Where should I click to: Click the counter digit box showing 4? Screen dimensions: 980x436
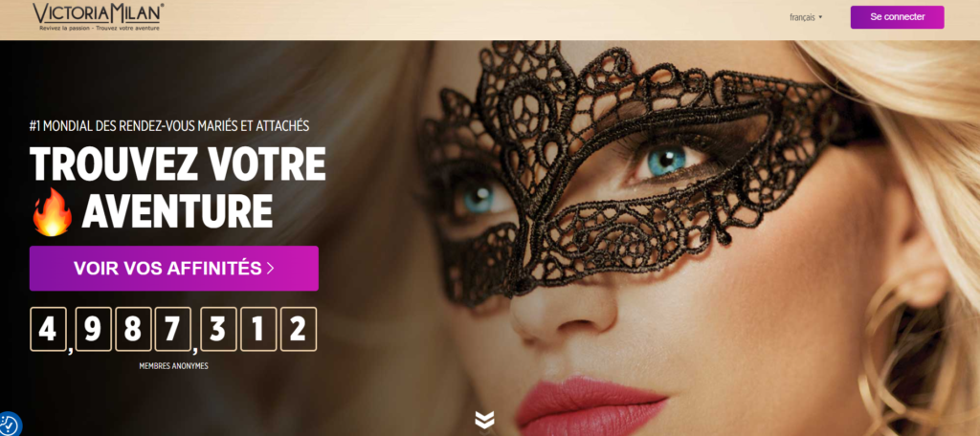[48, 329]
